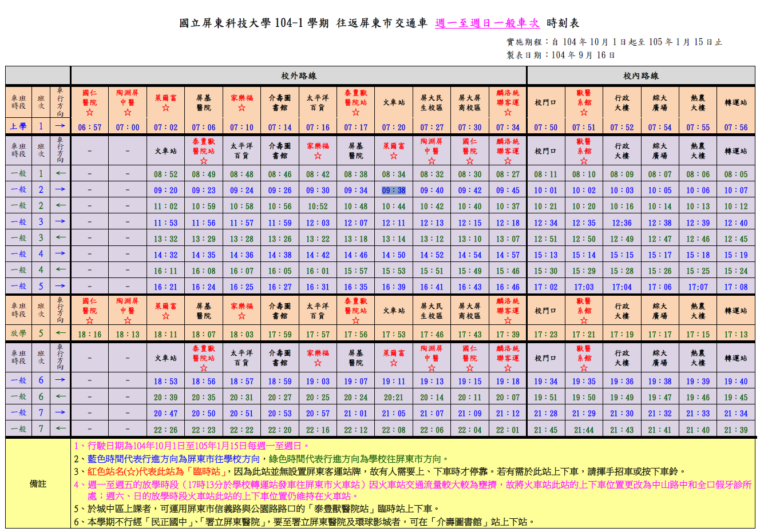This screenshot has height=532, width=760.
Task: Select the 07 : 34 time cell
Action: 508,128
